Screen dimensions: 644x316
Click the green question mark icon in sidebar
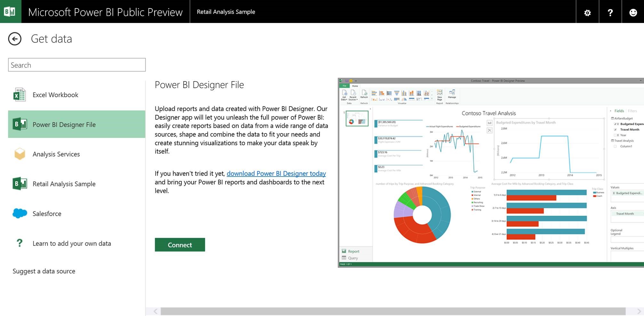coord(20,243)
